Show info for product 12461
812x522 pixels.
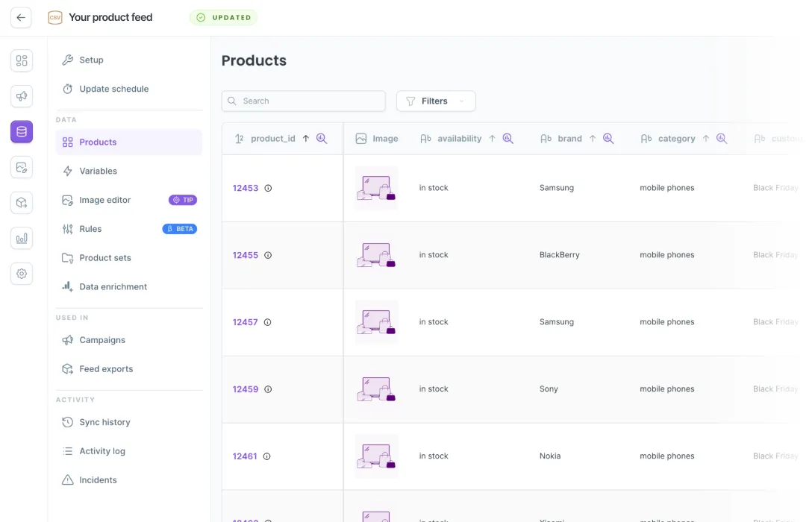tap(266, 456)
